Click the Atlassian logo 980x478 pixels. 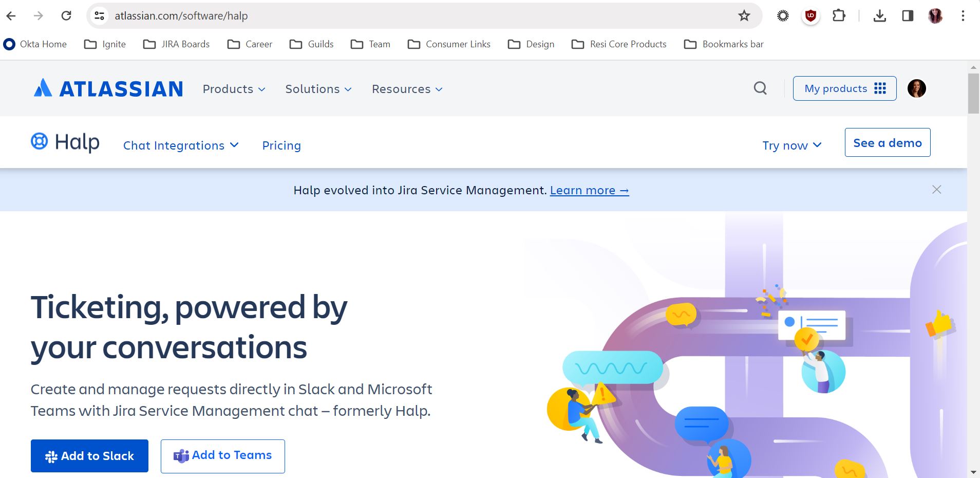107,88
